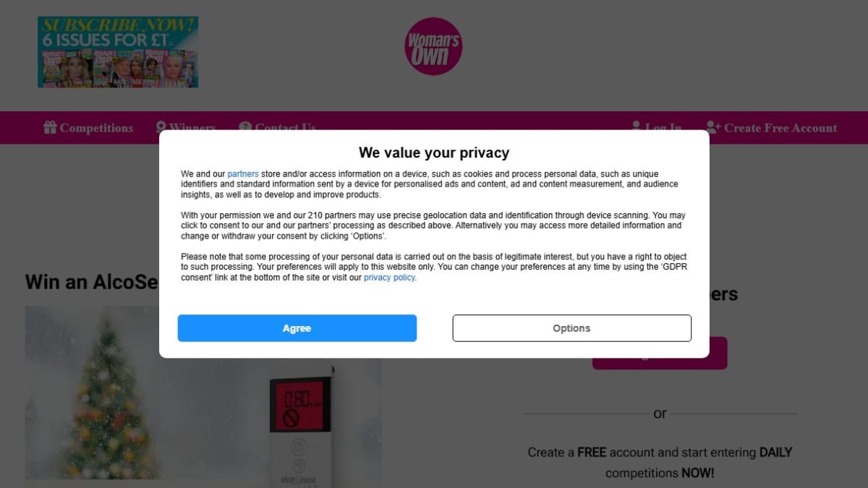This screenshot has width=868, height=488.
Task: Select the Log In link
Action: point(663,126)
